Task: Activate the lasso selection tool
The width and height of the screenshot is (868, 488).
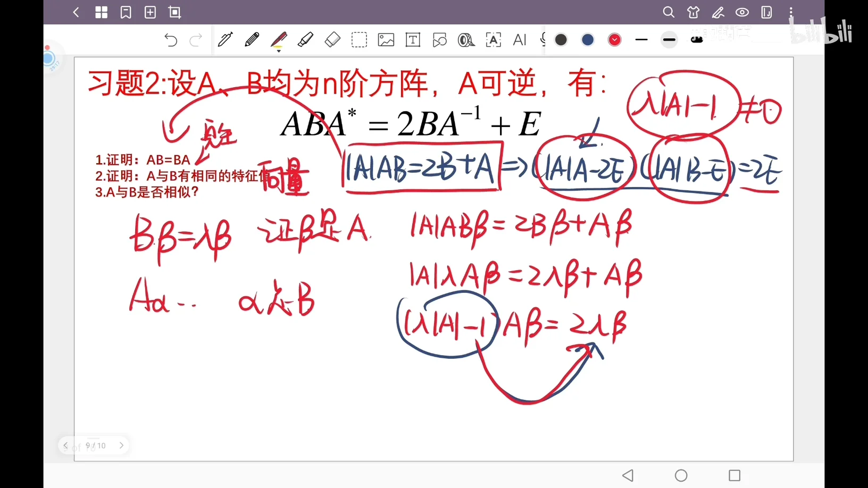Action: 359,40
